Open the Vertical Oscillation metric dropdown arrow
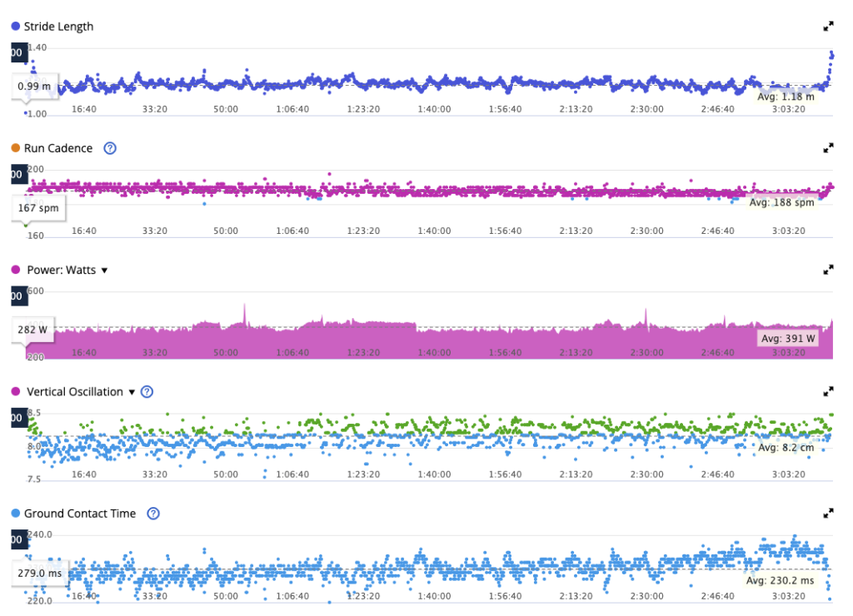Viewport: 853px width, 616px height. [x=132, y=392]
